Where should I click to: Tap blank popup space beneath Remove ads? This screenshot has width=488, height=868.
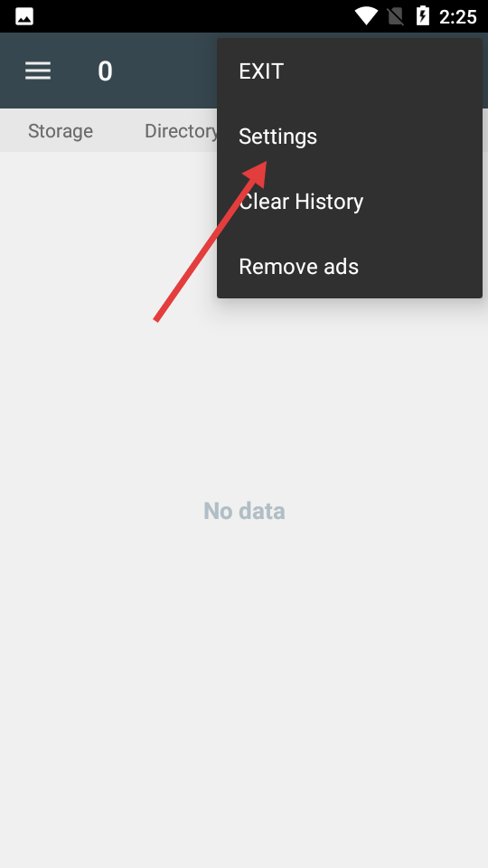350,292
